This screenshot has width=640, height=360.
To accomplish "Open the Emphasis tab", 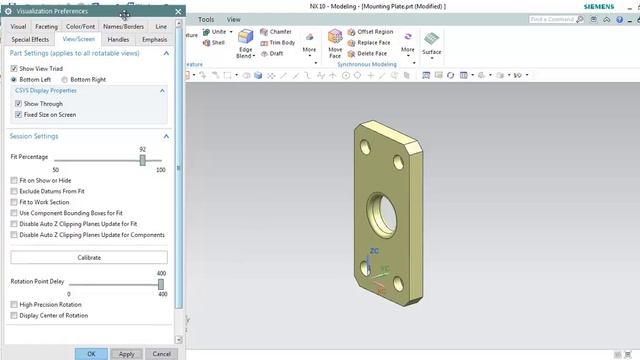I will point(154,40).
